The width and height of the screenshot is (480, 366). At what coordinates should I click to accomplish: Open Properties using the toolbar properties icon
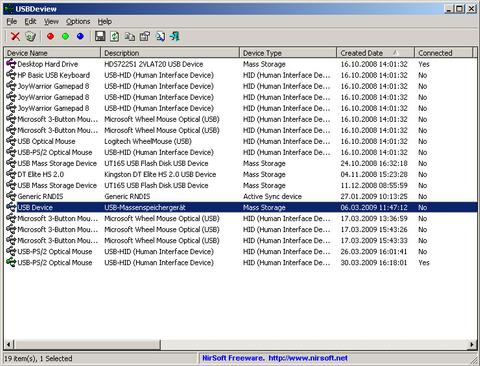coord(145,36)
